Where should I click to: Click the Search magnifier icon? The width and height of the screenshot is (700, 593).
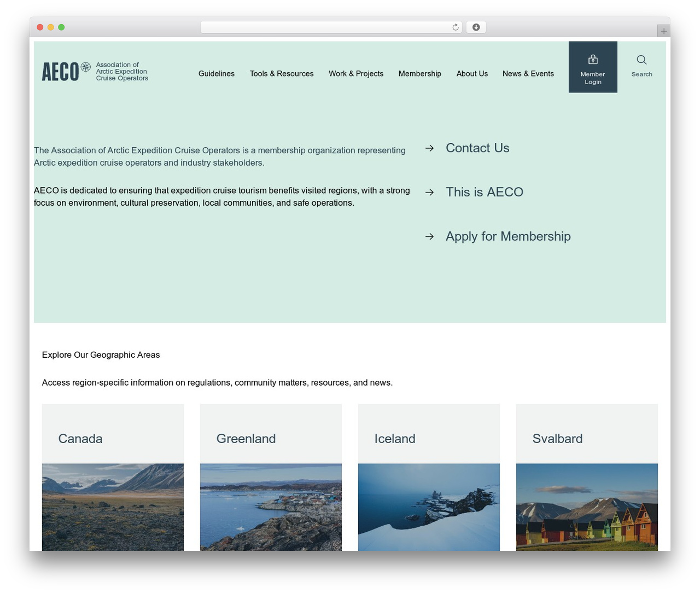641,60
